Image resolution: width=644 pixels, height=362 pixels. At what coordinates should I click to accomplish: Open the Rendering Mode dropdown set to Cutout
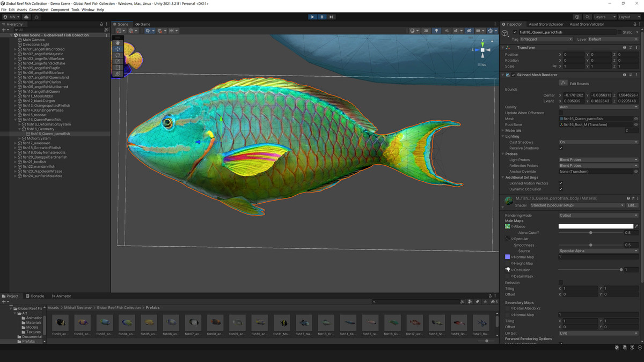tap(597, 215)
